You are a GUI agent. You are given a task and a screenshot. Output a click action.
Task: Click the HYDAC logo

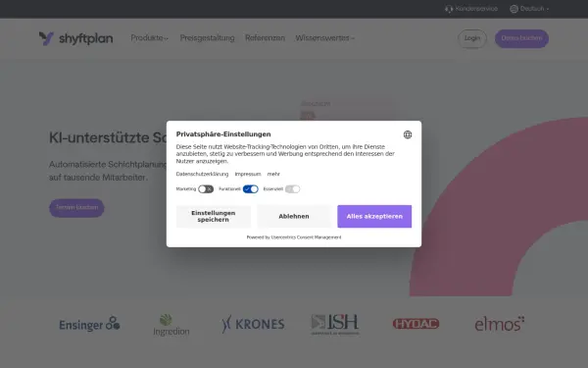tap(416, 324)
